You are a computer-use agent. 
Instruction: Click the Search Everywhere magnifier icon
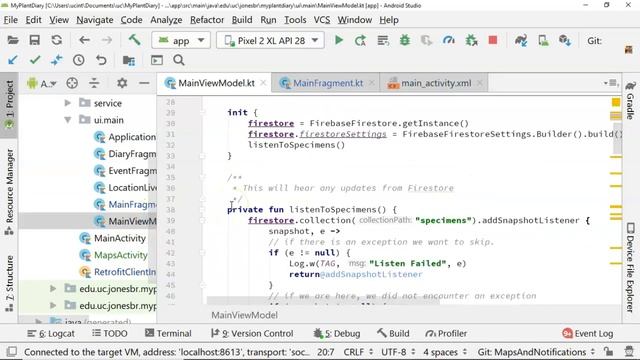[x=179, y=60]
